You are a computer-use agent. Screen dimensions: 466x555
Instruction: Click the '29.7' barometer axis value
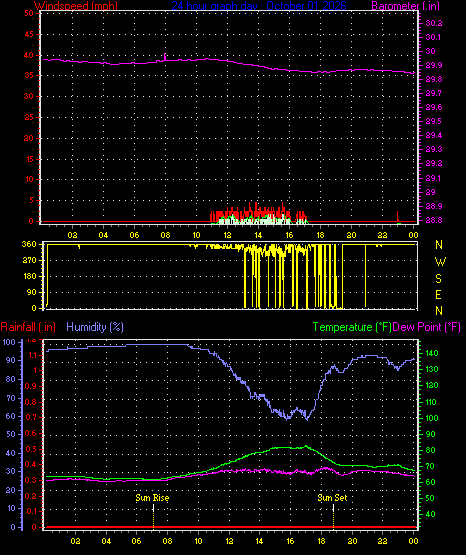[x=433, y=93]
